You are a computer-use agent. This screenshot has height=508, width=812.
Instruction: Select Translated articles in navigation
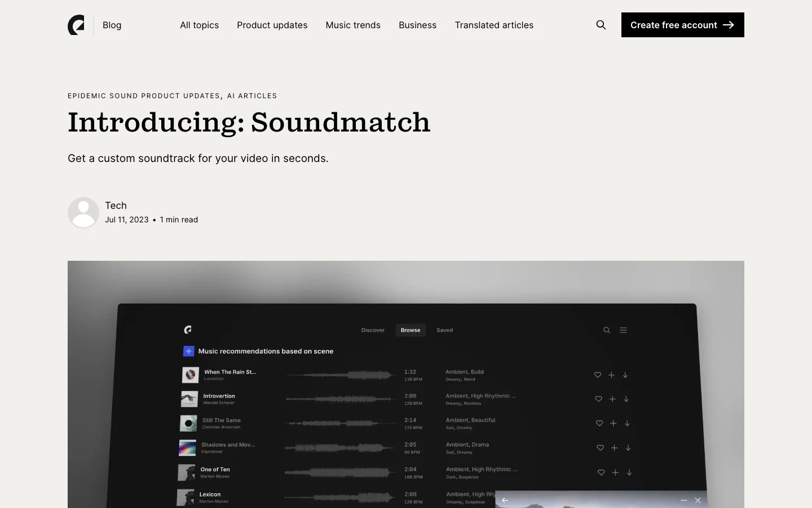pos(494,25)
